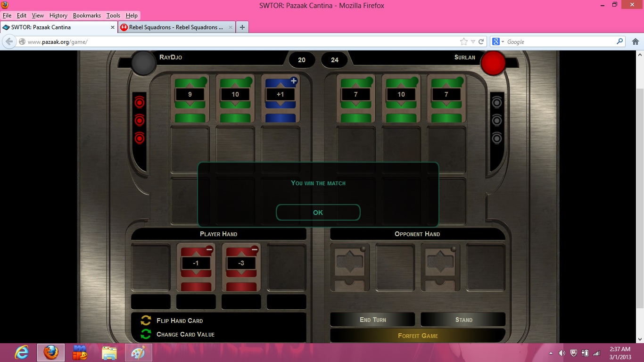Click Forfeit Game
The width and height of the screenshot is (644, 362).
coord(417,336)
